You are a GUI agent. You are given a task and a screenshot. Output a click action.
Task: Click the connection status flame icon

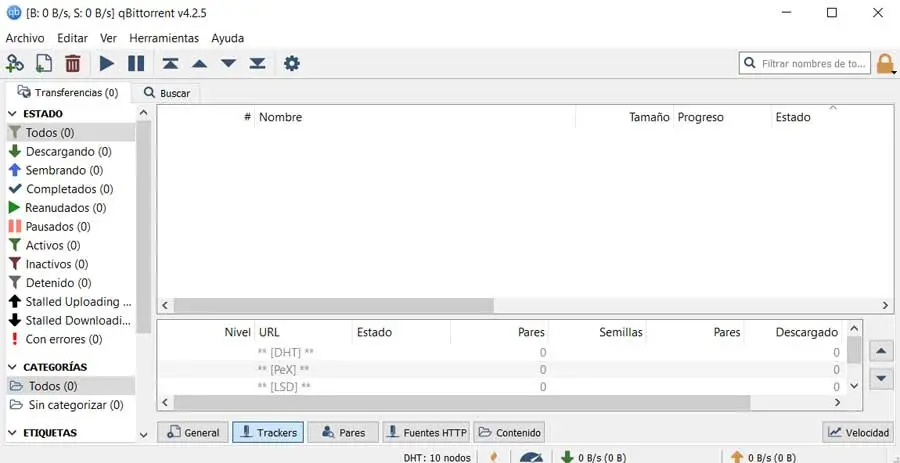click(x=493, y=457)
